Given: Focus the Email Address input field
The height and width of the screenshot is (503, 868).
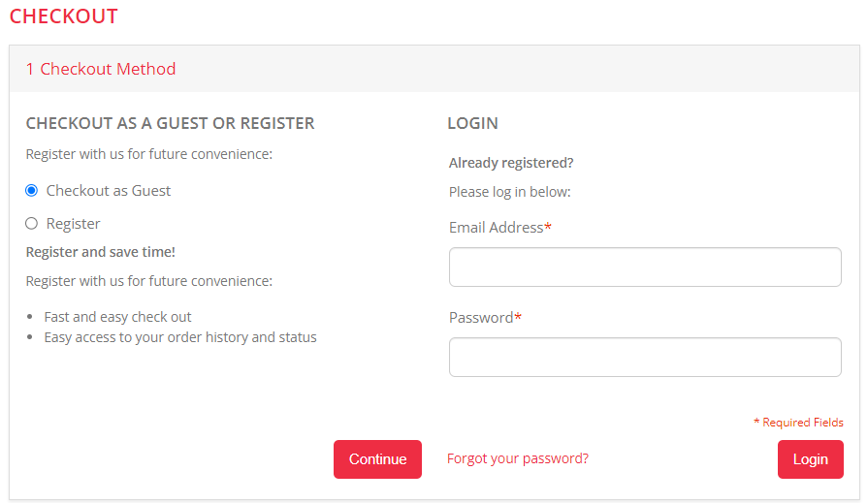Looking at the screenshot, I should 644,267.
